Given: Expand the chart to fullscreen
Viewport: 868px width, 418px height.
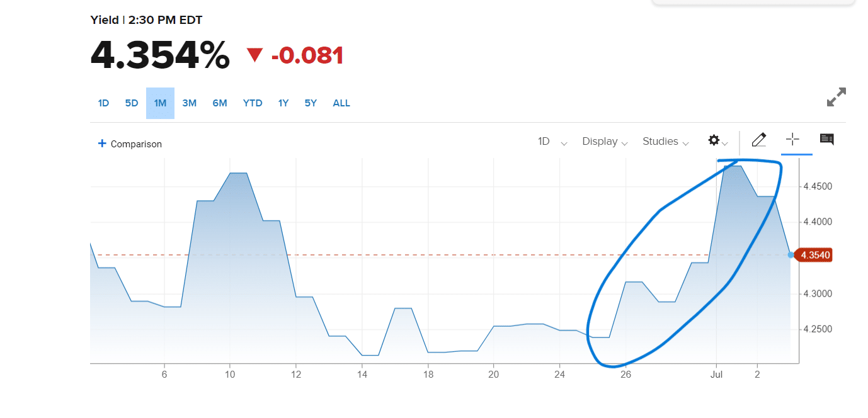Looking at the screenshot, I should coord(836,98).
